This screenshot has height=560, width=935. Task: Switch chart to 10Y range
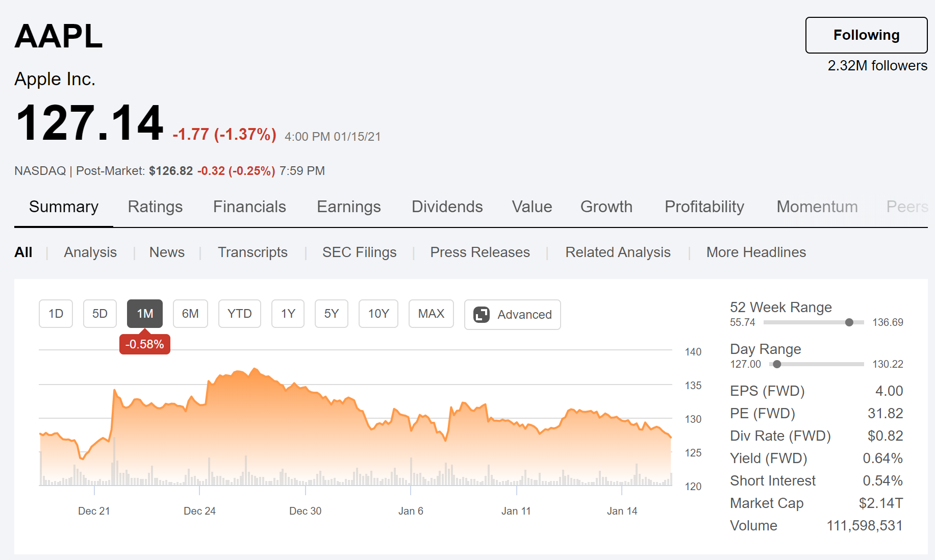[378, 314]
